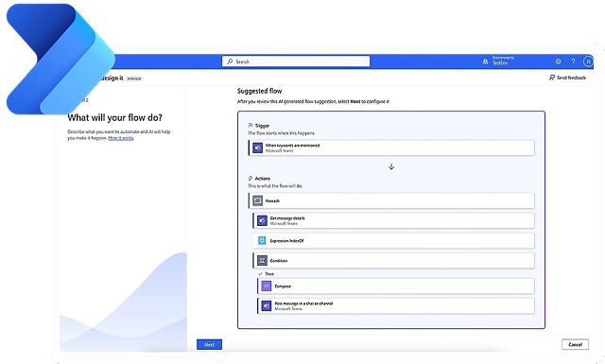This screenshot has width=605, height=364.
Task: Click Send feedback link
Action: pyautogui.click(x=567, y=78)
